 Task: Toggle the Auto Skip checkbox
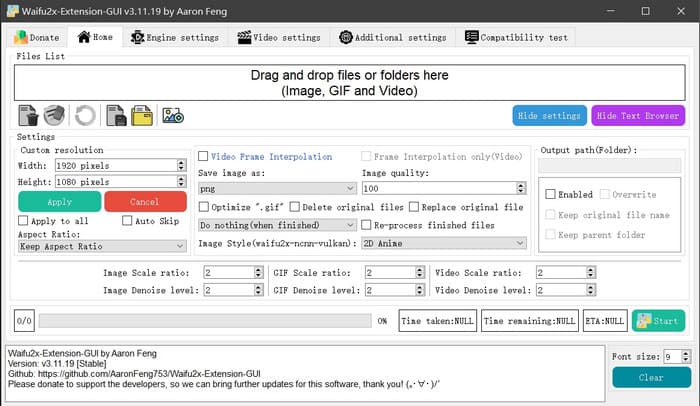127,221
